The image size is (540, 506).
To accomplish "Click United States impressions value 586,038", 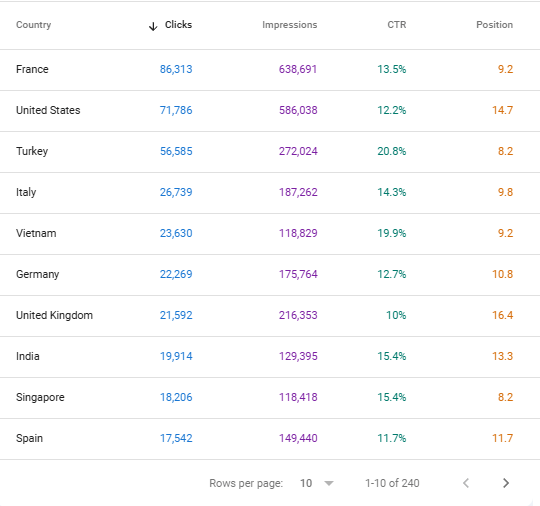I will 298,110.
